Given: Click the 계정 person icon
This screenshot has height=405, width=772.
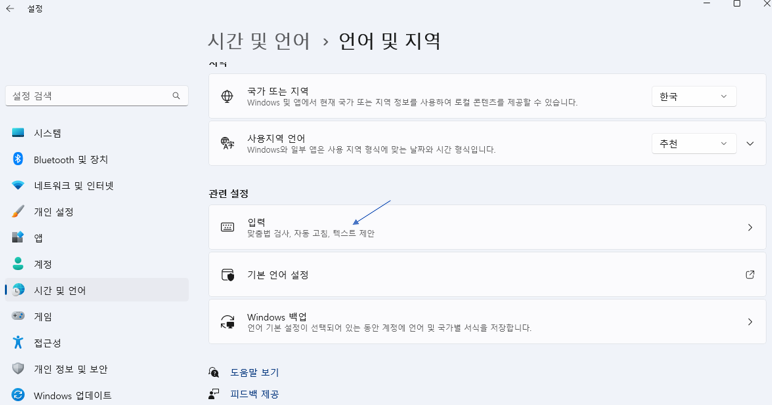Looking at the screenshot, I should (x=17, y=264).
